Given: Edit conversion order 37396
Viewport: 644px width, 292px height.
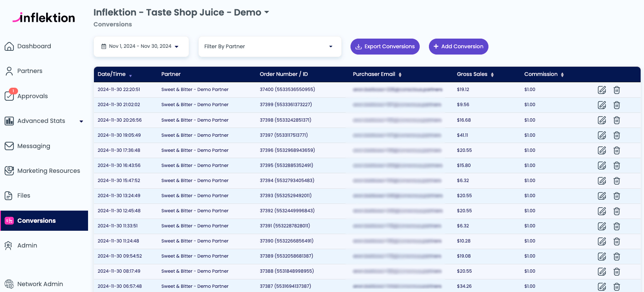Looking at the screenshot, I should [602, 150].
